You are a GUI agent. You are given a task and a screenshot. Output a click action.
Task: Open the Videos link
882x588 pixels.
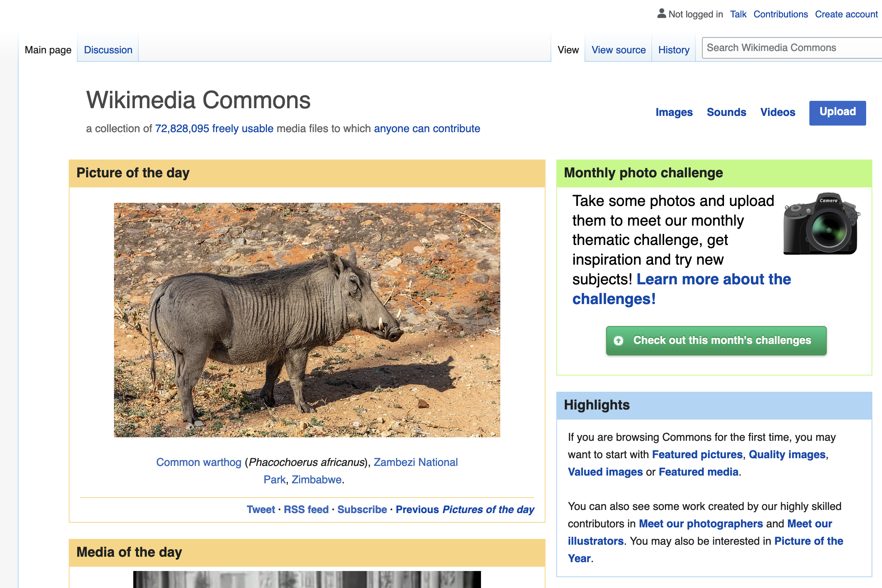(778, 112)
